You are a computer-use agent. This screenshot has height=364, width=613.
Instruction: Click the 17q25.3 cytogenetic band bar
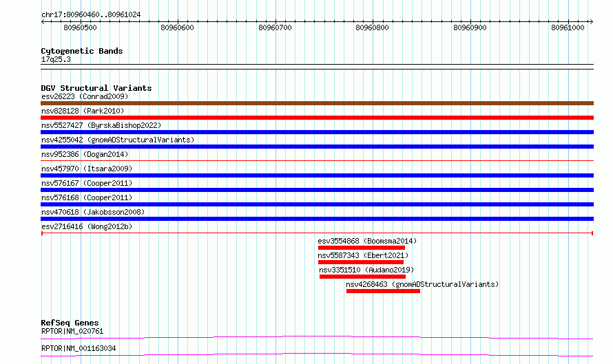(317, 67)
